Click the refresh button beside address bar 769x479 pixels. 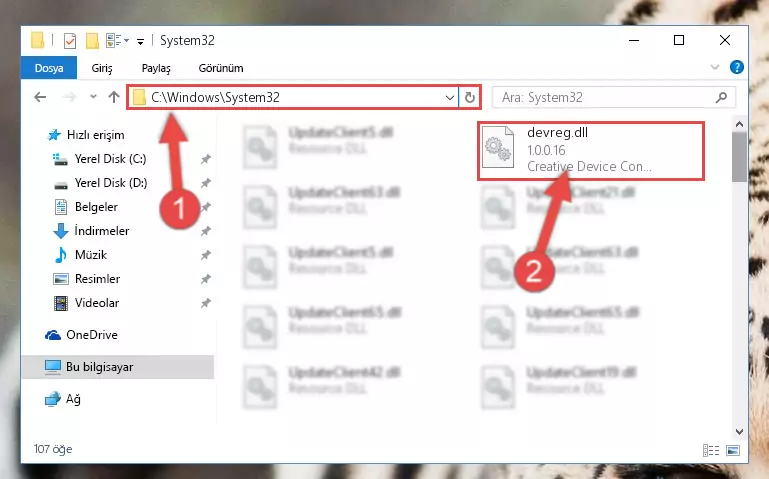(x=470, y=98)
